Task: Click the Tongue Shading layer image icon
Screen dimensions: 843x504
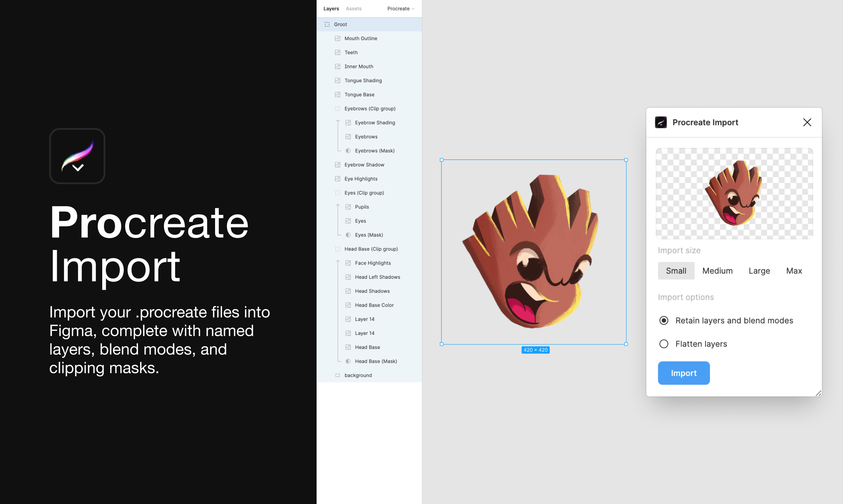Action: (x=338, y=81)
